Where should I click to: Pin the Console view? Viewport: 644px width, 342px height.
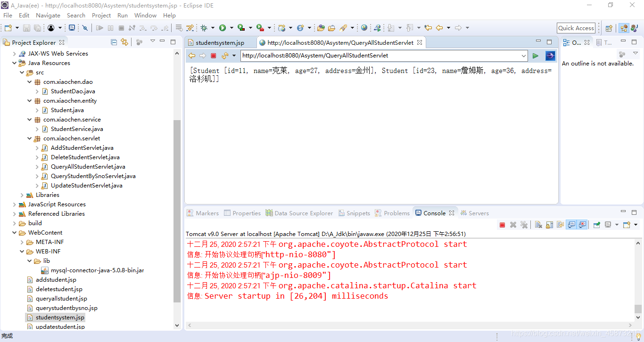(596, 225)
